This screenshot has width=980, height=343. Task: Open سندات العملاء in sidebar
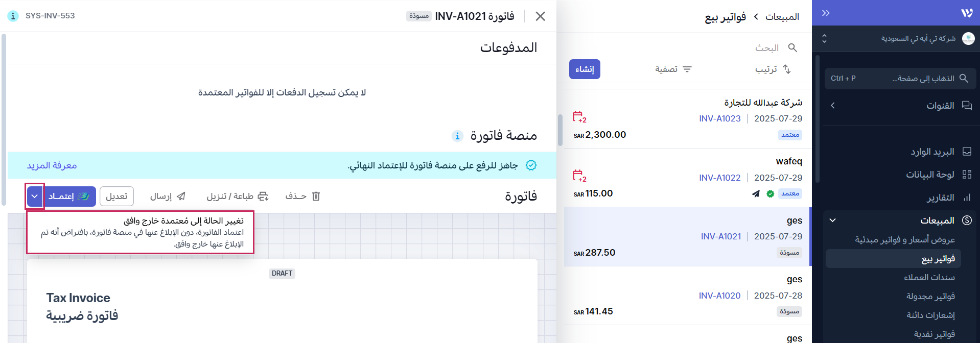point(929,278)
